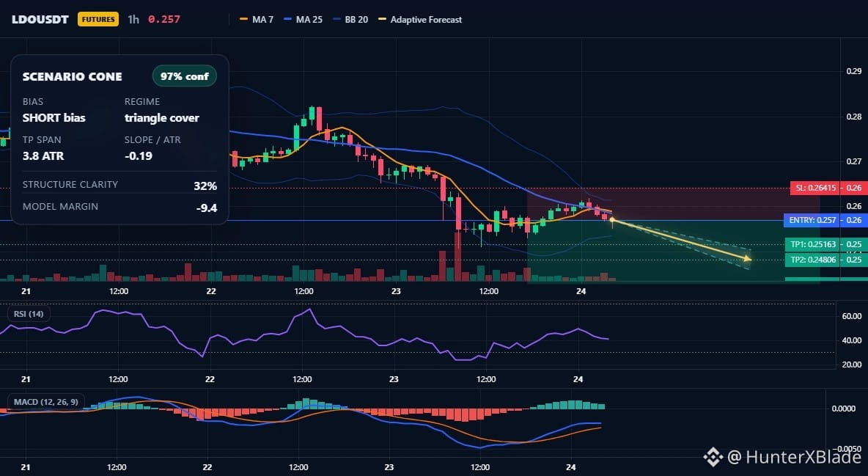
Task: Click the FUTURES badge
Action: 98,19
